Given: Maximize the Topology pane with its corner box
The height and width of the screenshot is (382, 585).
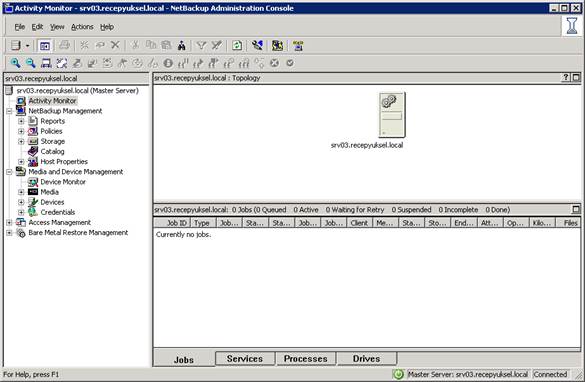Looking at the screenshot, I should pyautogui.click(x=576, y=78).
